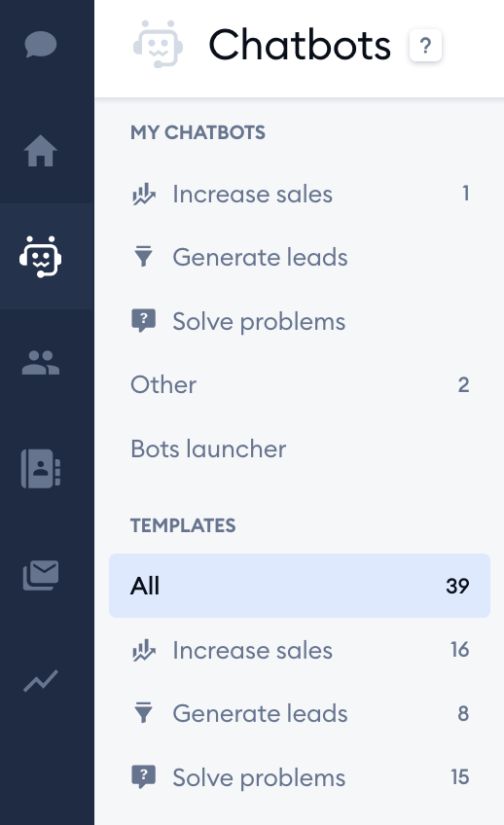Click the funnel icon in Templates section
Screen dimensions: 504x825
click(x=143, y=713)
